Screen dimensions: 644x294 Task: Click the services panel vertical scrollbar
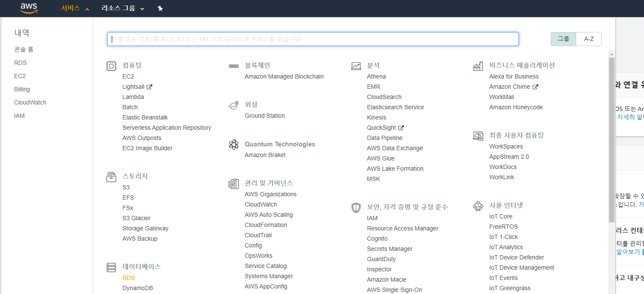[612, 141]
